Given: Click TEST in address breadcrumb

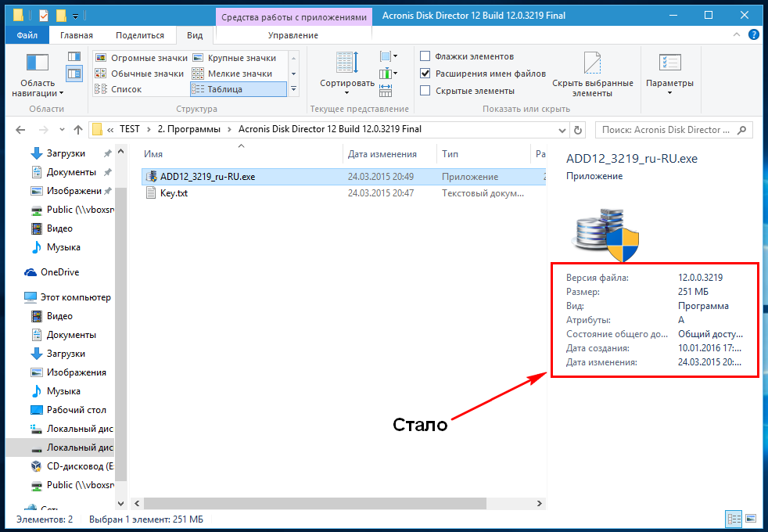Looking at the screenshot, I should (130, 129).
